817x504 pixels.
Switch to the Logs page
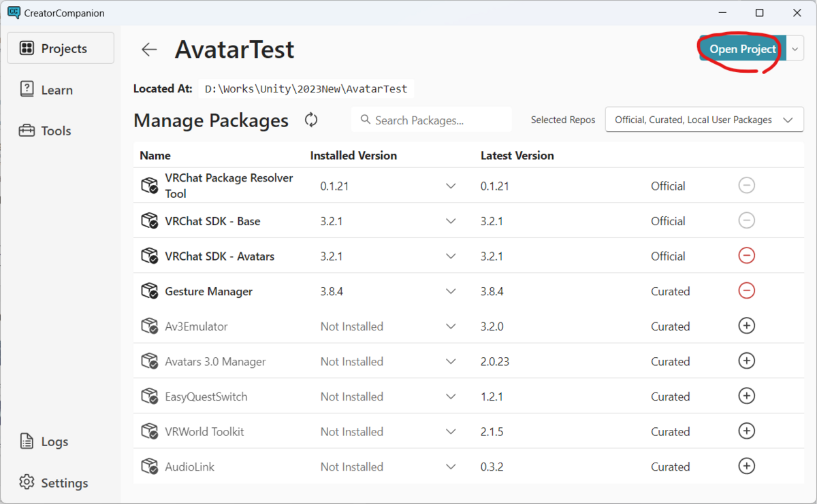[x=54, y=441]
